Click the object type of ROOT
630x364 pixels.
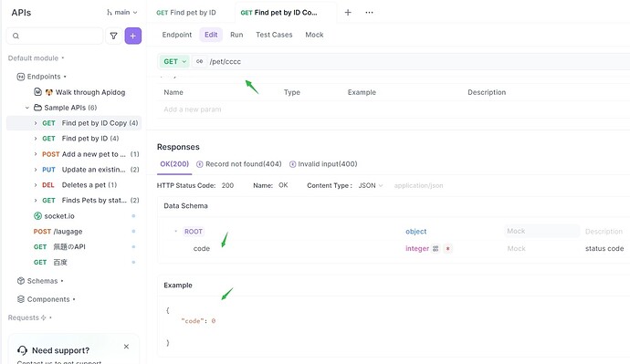click(x=415, y=232)
